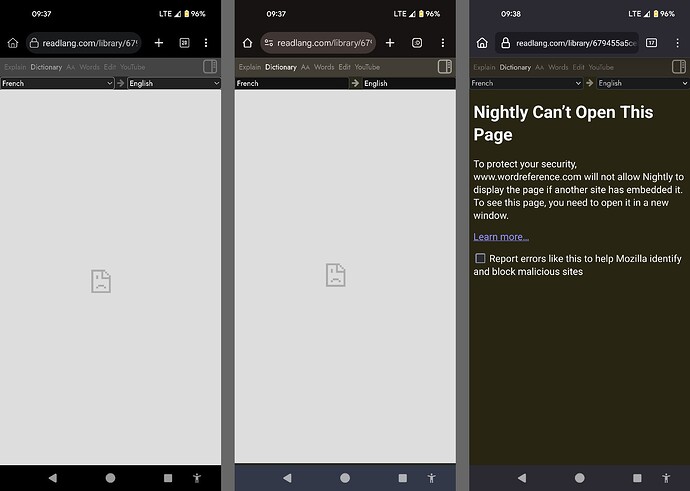Viewport: 690px width, 491px height.
Task: Tap accessibility icon in right screenshot navigation bar
Action: 666,478
